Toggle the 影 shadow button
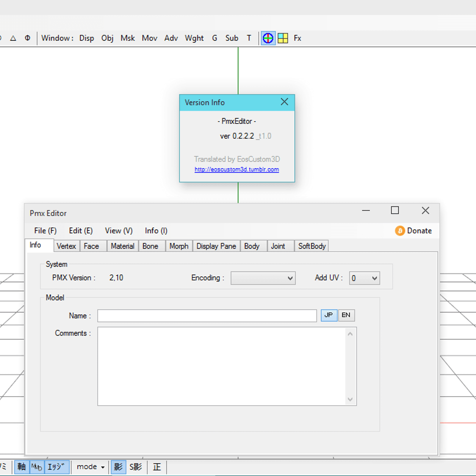The height and width of the screenshot is (476, 476). [118, 467]
